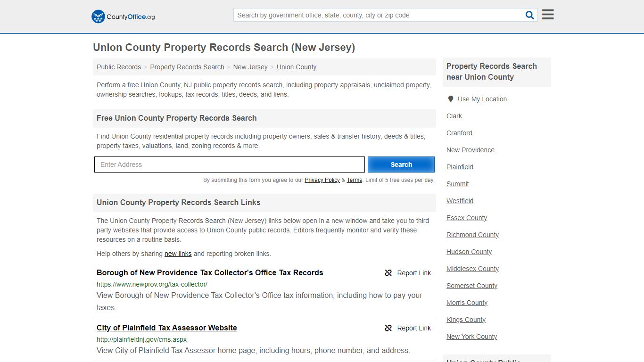
Task: Click the new links hyperlink
Action: click(178, 254)
